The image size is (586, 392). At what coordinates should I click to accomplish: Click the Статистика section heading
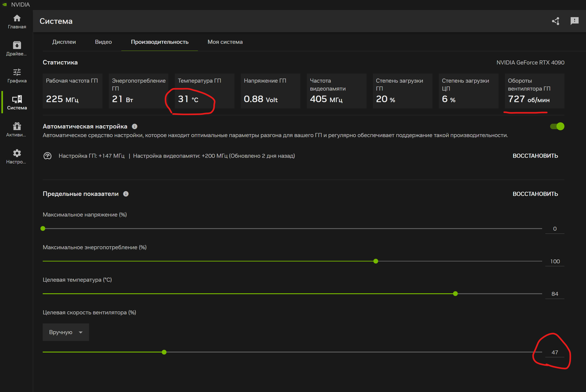(60, 62)
